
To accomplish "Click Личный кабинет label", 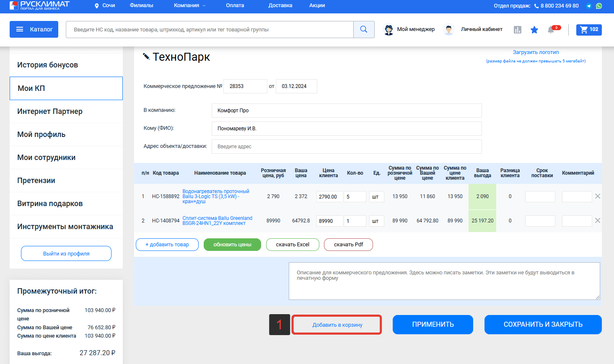I will pyautogui.click(x=482, y=29).
